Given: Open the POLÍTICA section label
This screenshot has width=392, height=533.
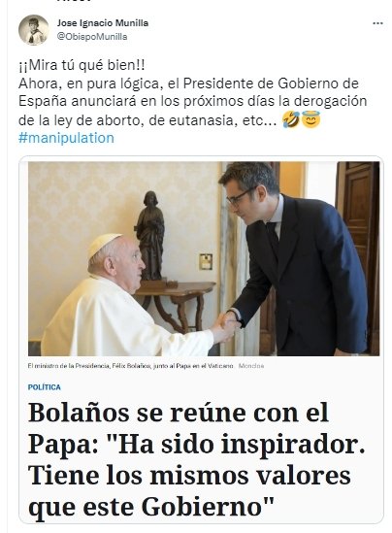Looking at the screenshot, I should click(45, 387).
